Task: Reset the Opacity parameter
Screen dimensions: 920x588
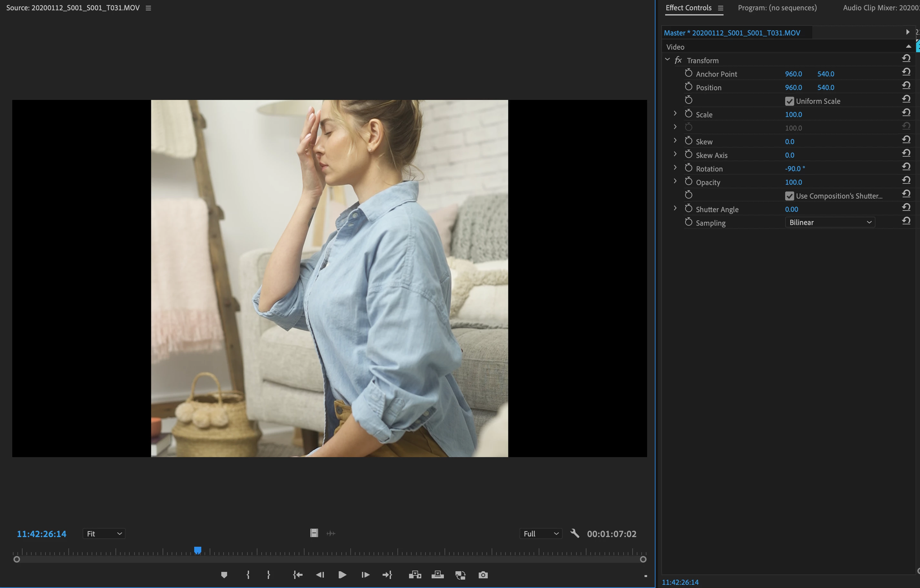Action: click(906, 180)
